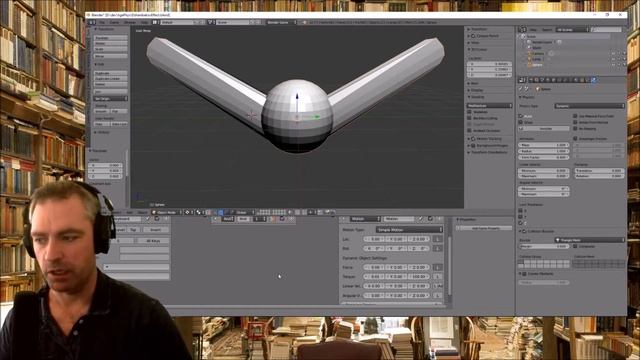Open the Game menu
640x360 pixels.
(114, 22)
